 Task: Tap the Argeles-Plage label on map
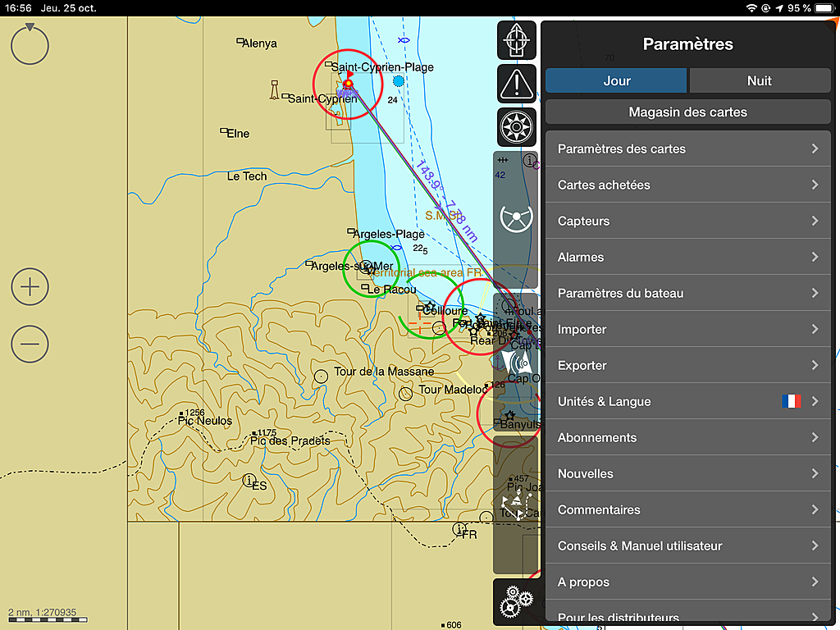388,234
